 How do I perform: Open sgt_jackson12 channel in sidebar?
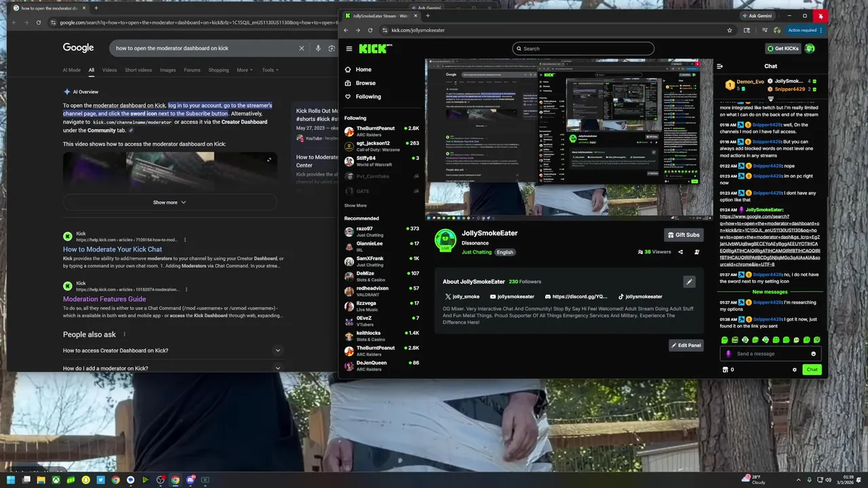(382, 146)
